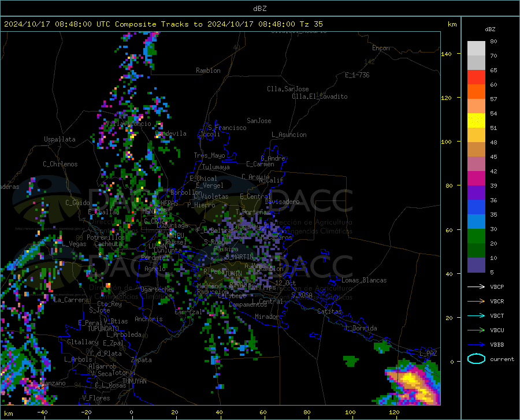Click the 'V_Flores' place label
Viewport: 520px width, 420px height.
[96, 398]
